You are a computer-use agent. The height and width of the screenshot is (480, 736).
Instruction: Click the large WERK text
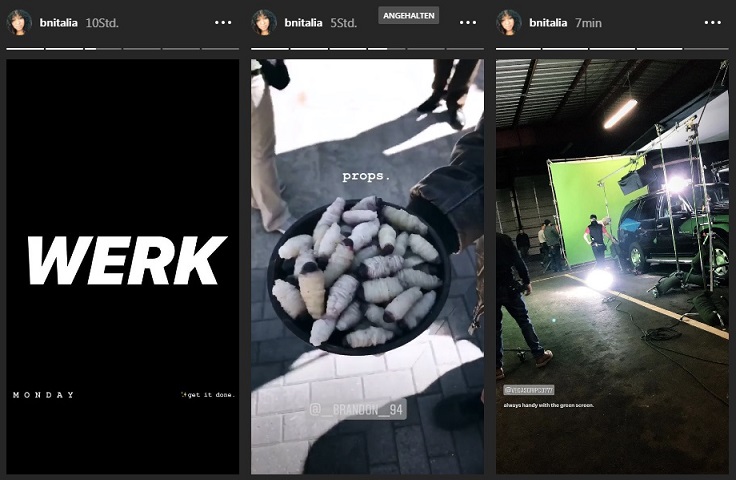coord(126,260)
